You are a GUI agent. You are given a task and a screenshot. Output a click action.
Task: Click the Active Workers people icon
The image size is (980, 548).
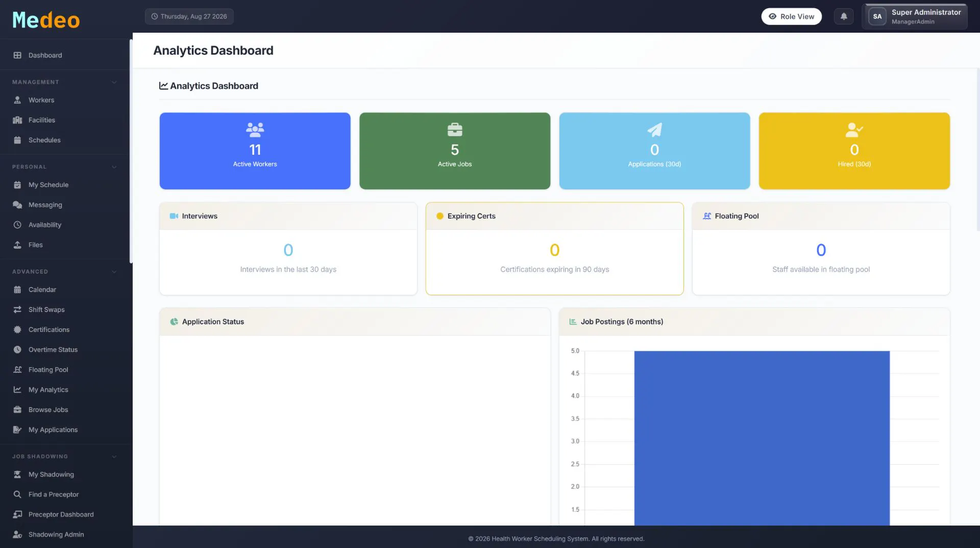[x=255, y=130]
